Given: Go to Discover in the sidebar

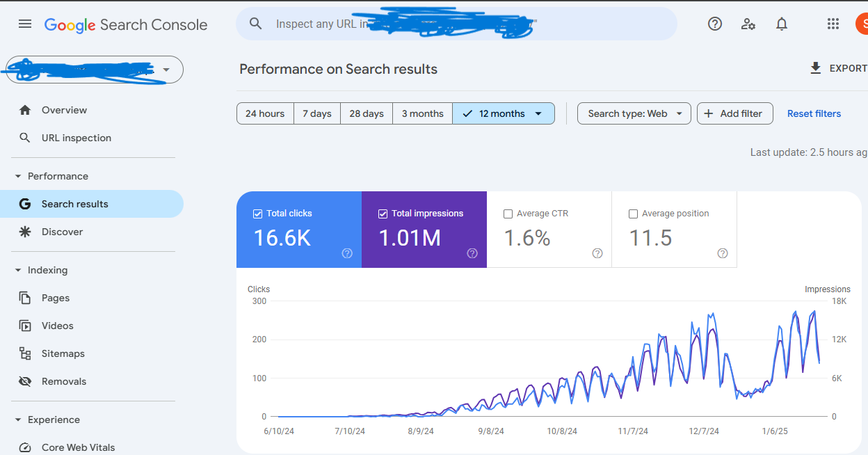Looking at the screenshot, I should point(92,232).
